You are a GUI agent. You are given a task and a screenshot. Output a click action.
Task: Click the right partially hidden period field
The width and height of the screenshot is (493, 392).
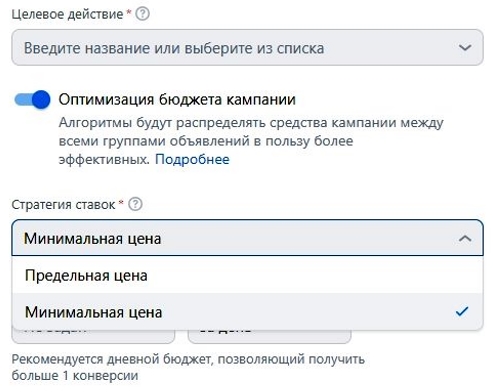pos(269,337)
